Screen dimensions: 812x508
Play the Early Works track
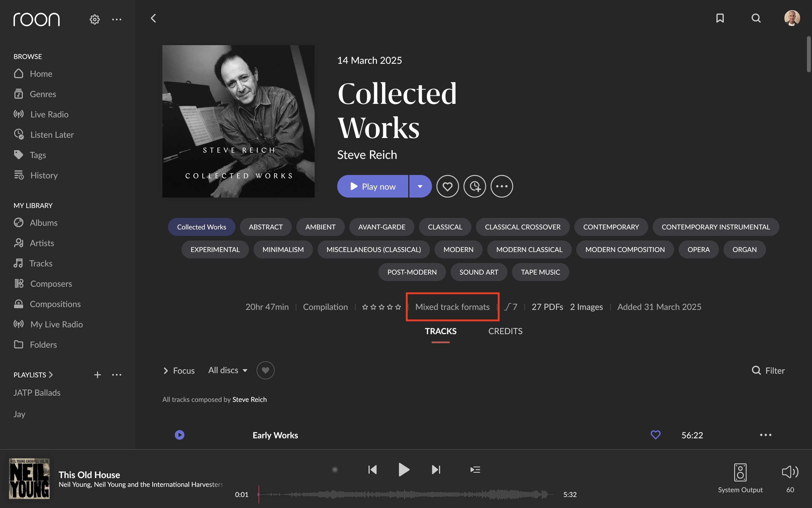pyautogui.click(x=180, y=435)
